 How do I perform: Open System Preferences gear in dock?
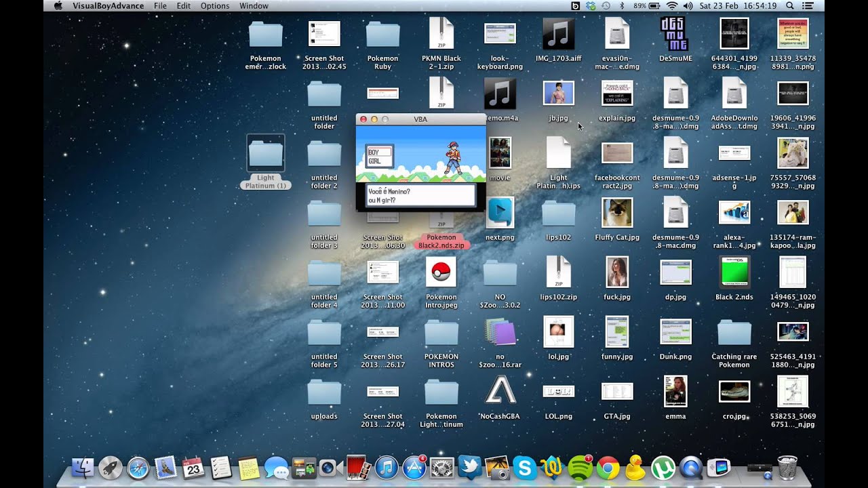[x=441, y=468]
